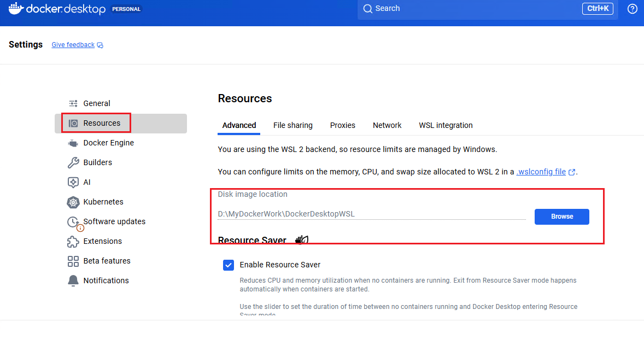The width and height of the screenshot is (644, 339).
Task: Open the Give feedback link
Action: [73, 45]
